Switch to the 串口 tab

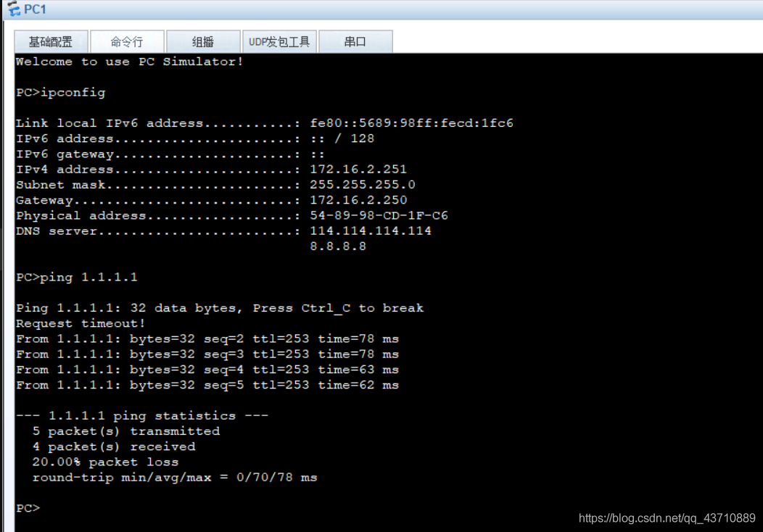point(355,41)
